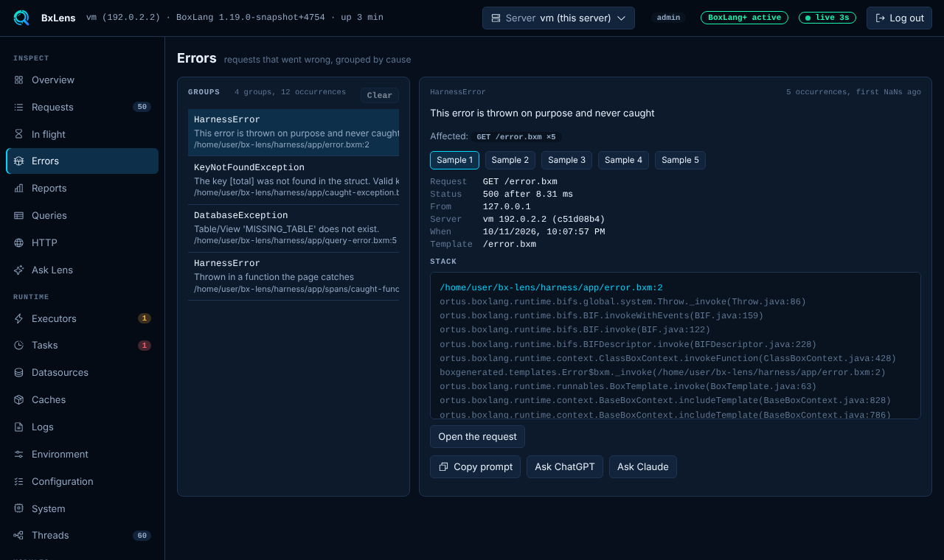Switch to Sample 2 tab

[510, 160]
